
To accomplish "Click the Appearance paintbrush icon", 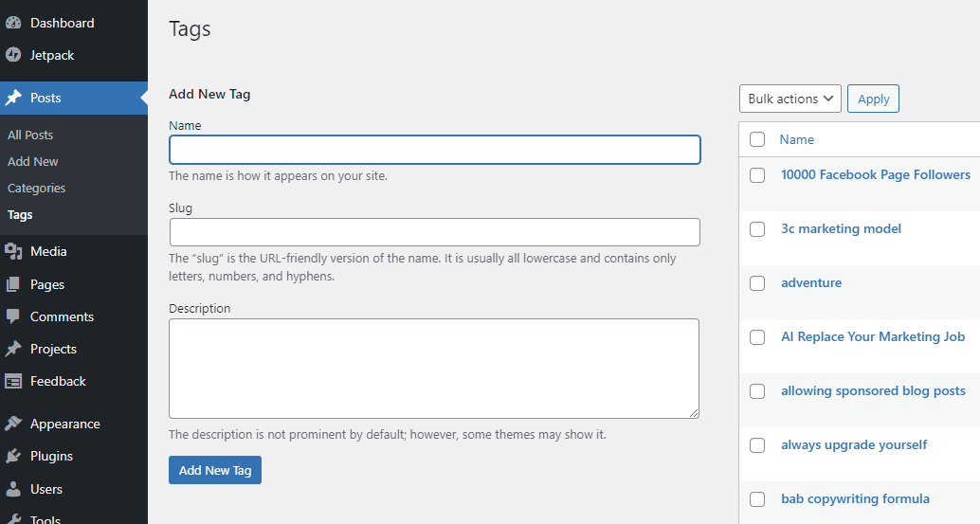I will point(13,424).
